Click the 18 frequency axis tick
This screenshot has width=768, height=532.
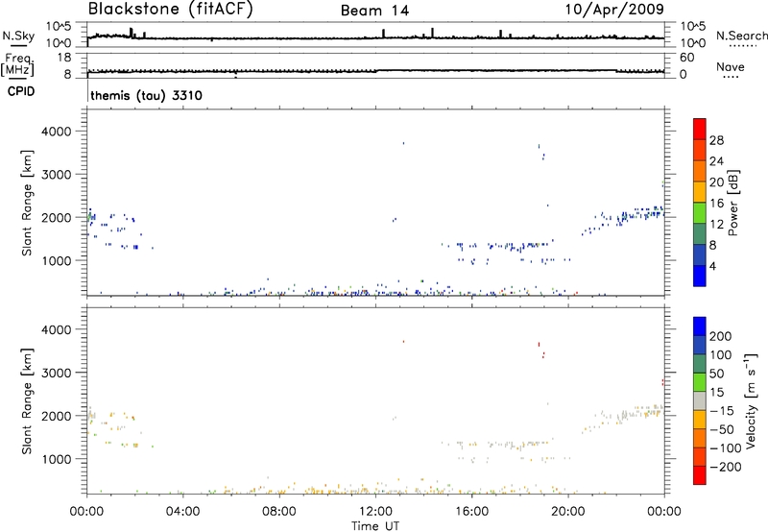click(63, 58)
